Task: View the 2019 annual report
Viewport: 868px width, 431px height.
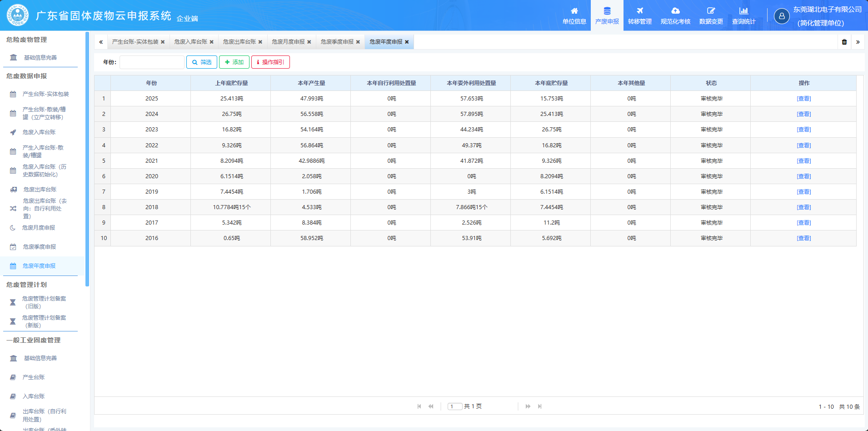Action: coord(803,192)
